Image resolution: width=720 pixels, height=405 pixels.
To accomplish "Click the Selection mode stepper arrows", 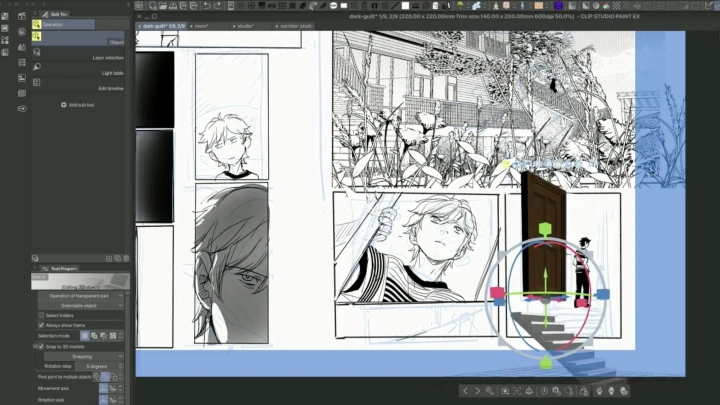I will click(120, 336).
